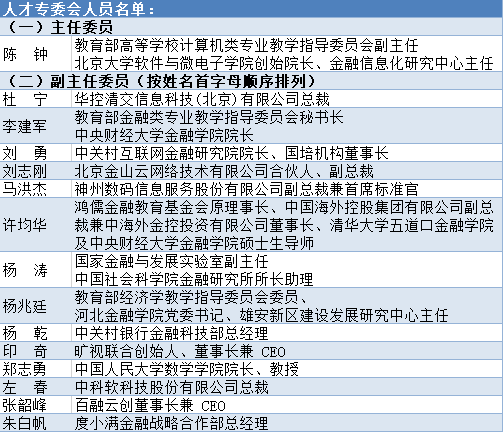Click the cell 华控清交信息科技(北京)有限公司总裁
Image resolution: width=503 pixels, height=433 pixels.
(x=287, y=99)
